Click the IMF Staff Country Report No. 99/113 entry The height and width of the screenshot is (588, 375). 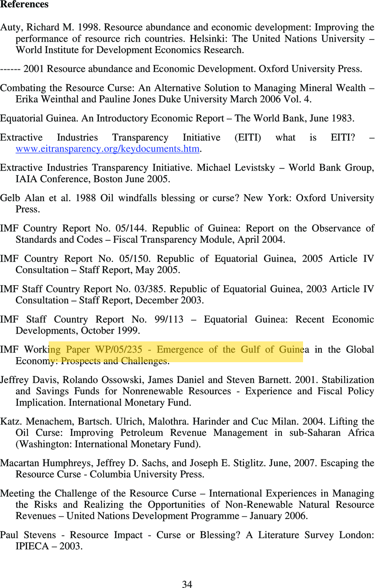[x=187, y=325]
